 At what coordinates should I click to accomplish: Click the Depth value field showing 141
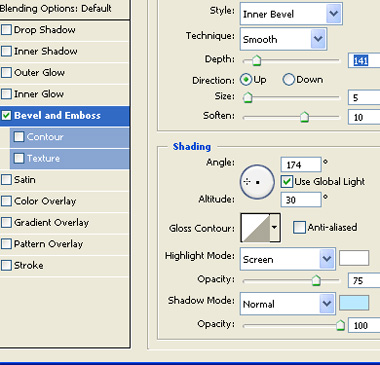(364, 60)
